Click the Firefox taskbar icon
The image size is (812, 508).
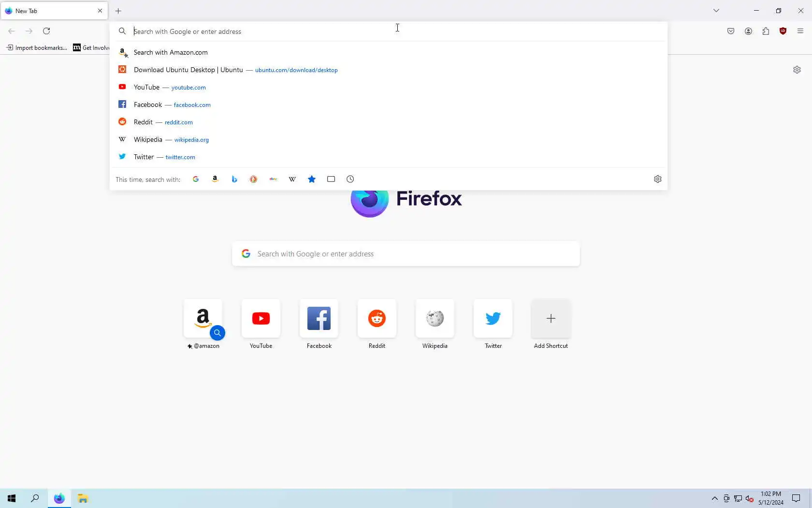tap(59, 498)
